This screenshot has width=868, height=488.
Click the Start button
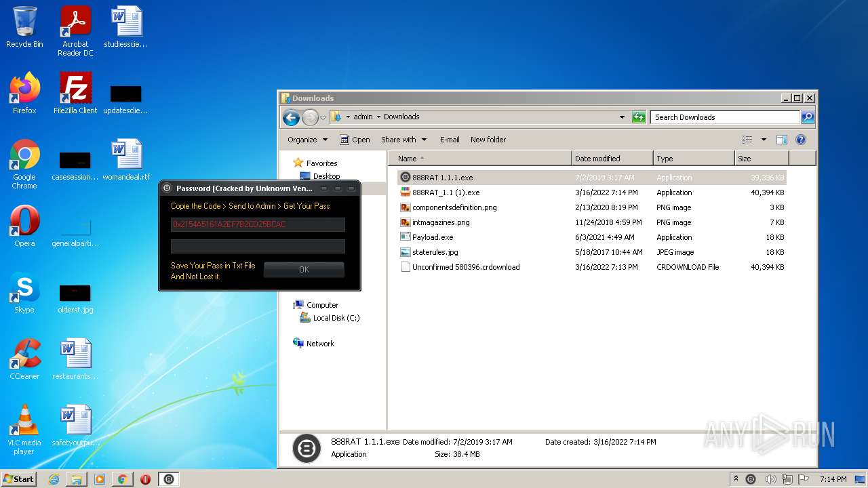(x=18, y=479)
